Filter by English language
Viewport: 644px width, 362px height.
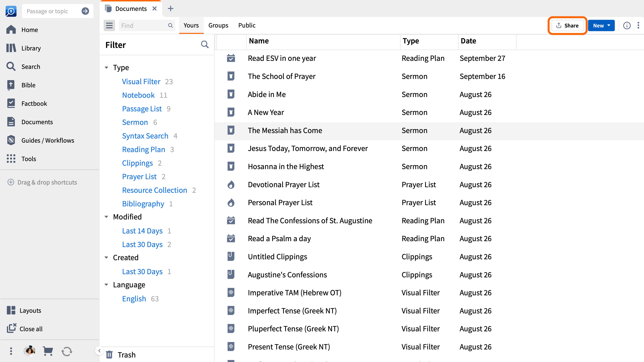pyautogui.click(x=134, y=298)
